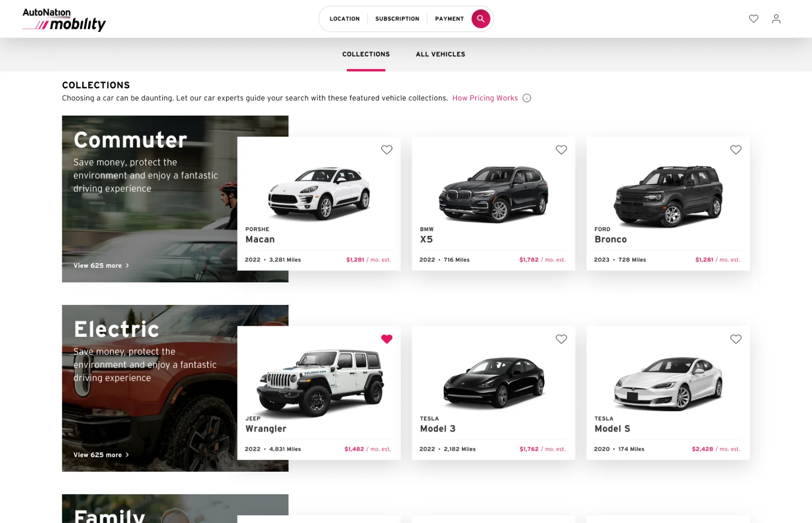The image size is (812, 523).
Task: Open the Subscription filter in search bar
Action: [x=397, y=19]
